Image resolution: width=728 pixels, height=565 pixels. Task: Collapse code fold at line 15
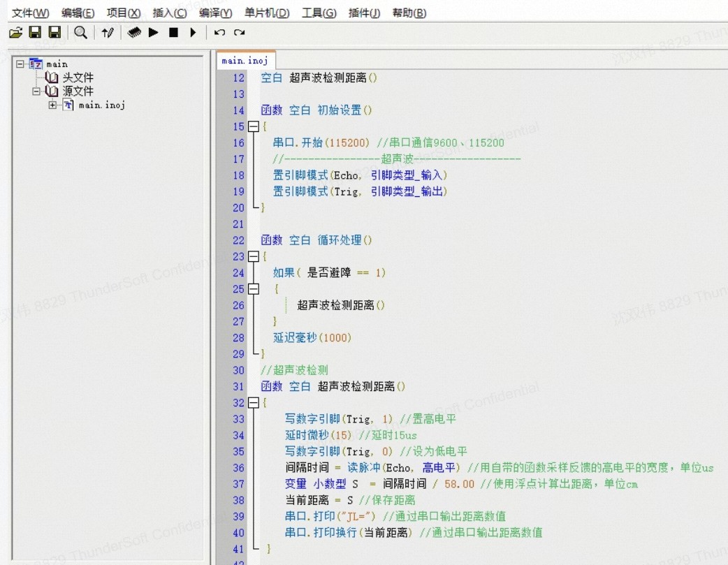coord(254,126)
